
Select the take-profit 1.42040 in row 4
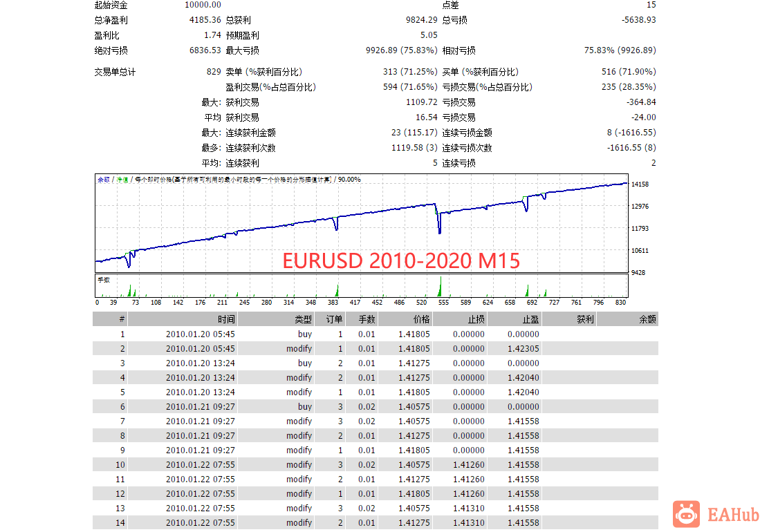[x=524, y=378]
